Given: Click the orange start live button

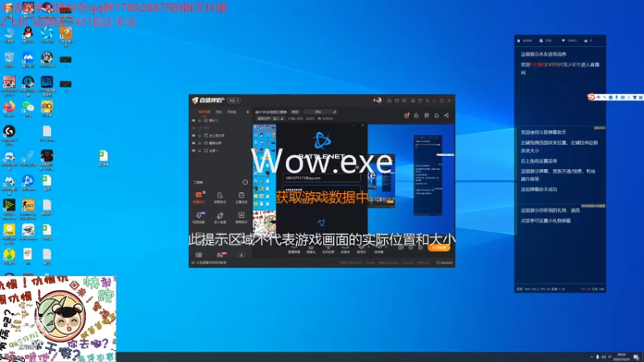Looking at the screenshot, I should [x=439, y=248].
